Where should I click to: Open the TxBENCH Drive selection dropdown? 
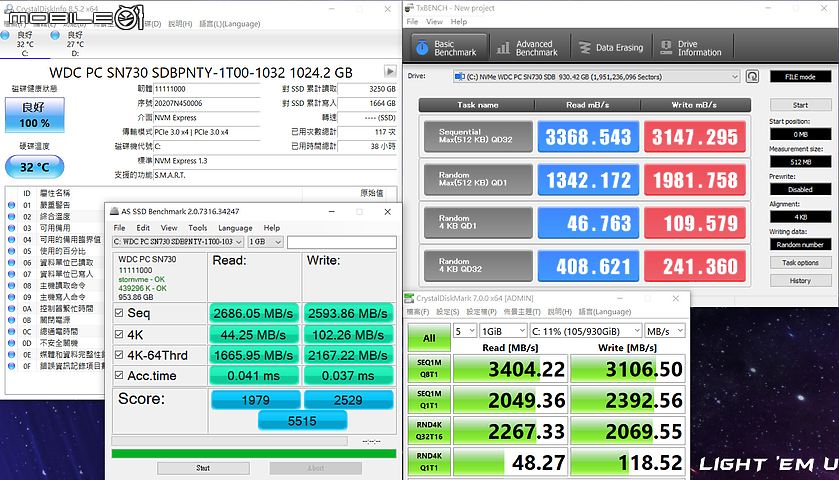(596, 77)
